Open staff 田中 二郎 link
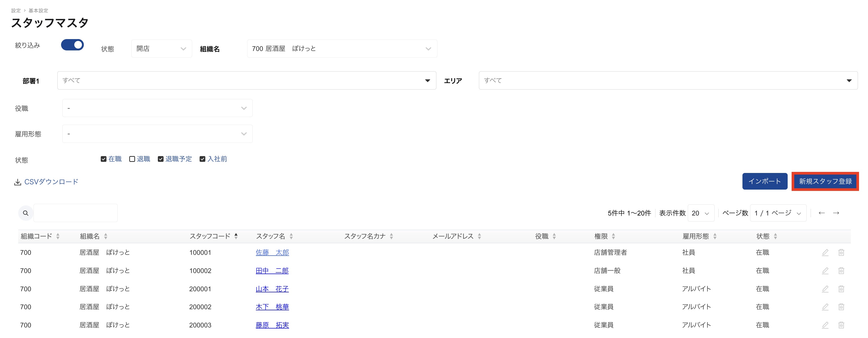The width and height of the screenshot is (868, 338). pyautogui.click(x=272, y=271)
